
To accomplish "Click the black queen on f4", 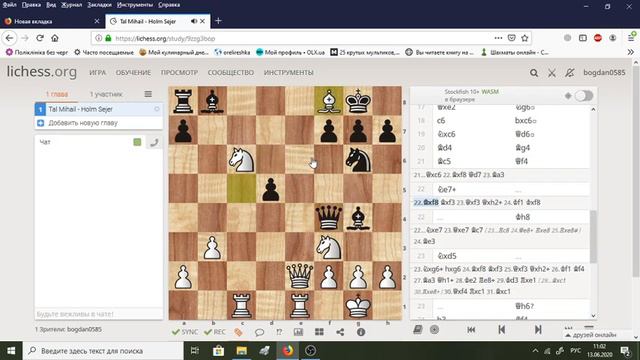I will tap(329, 218).
